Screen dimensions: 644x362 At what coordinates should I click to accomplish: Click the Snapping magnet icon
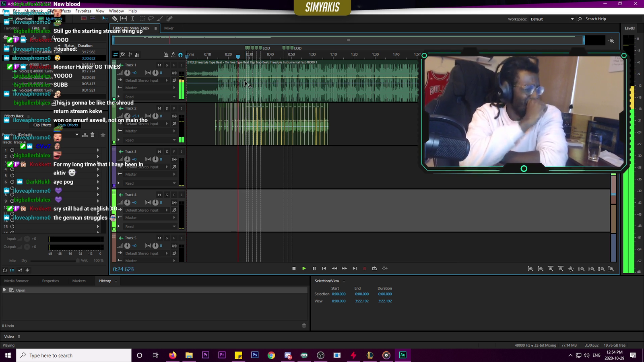[180, 54]
